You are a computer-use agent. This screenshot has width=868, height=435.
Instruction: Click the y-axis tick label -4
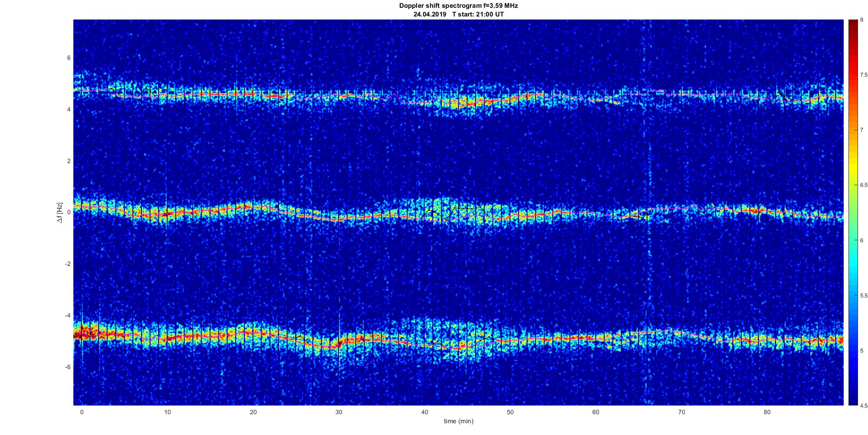point(68,316)
